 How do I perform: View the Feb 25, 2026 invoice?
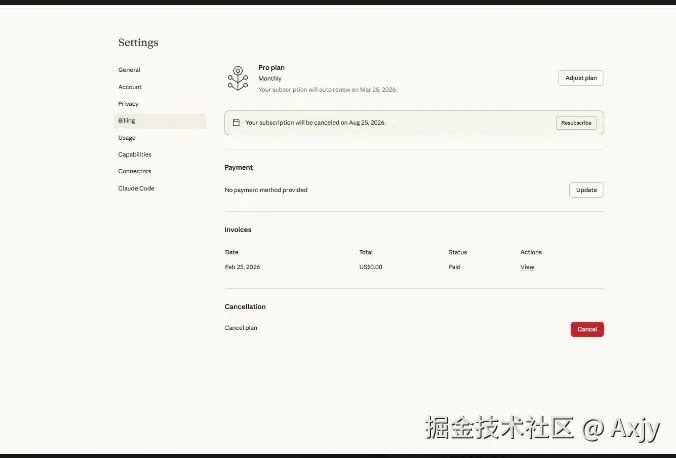click(x=527, y=267)
